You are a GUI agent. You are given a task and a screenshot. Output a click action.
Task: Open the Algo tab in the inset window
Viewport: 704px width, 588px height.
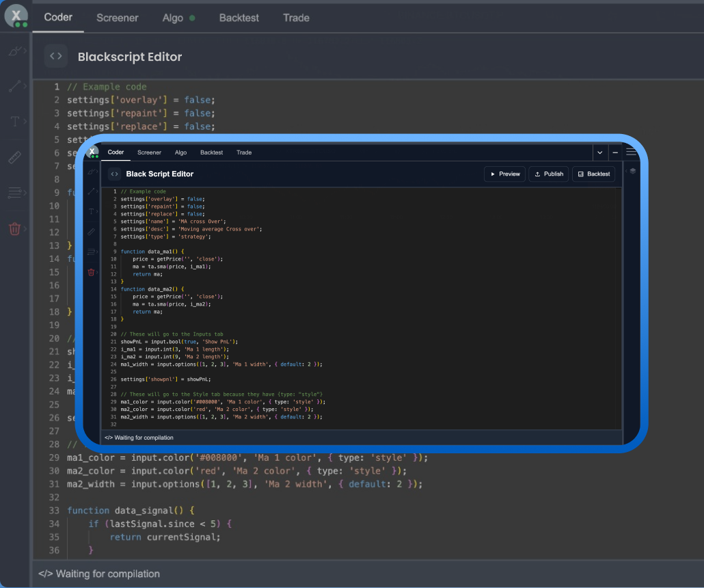pyautogui.click(x=180, y=152)
